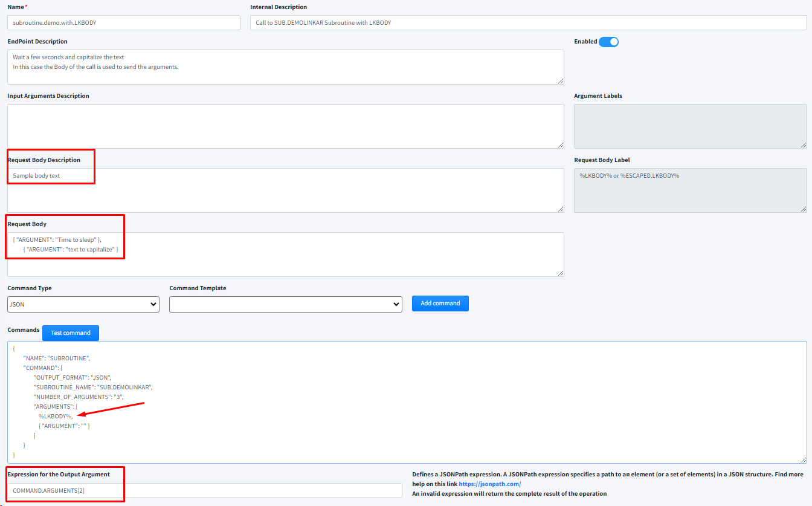Click the Request Body textarea resize grip
Image resolution: width=812 pixels, height=506 pixels.
point(561,273)
